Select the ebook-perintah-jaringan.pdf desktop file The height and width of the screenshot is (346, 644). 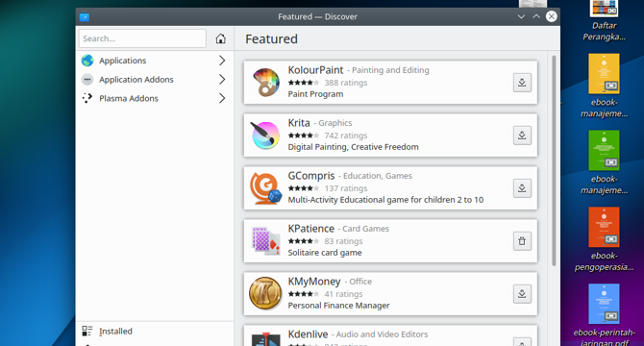coord(605,315)
